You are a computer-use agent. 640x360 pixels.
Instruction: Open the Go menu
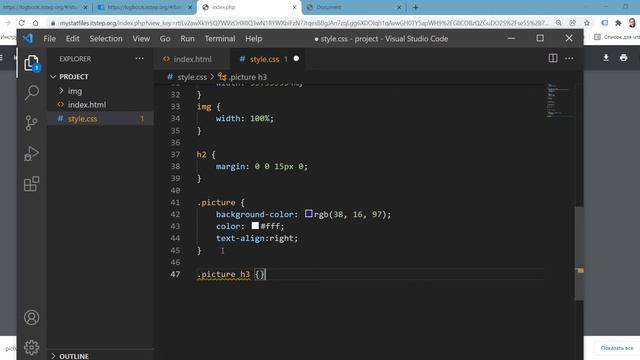pyautogui.click(x=165, y=38)
